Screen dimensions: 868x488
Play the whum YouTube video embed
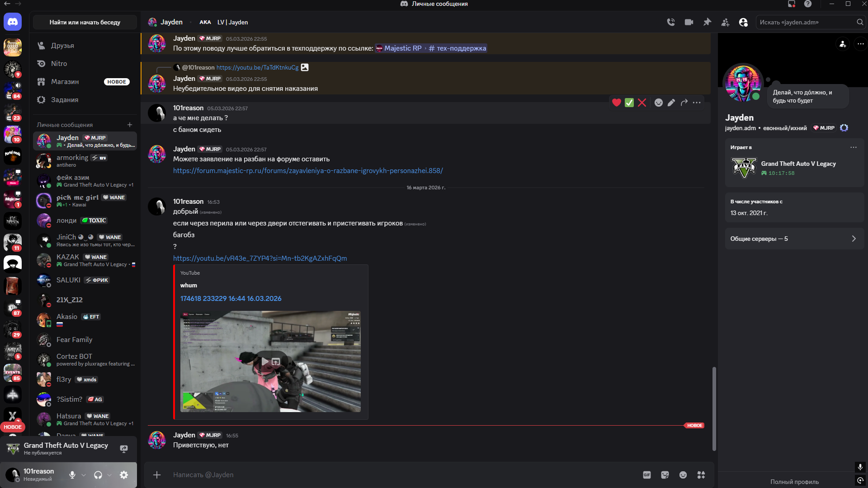coord(265,361)
